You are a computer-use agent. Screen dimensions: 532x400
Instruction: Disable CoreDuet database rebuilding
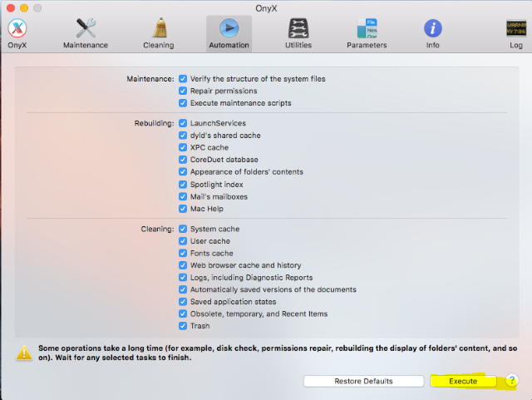point(183,160)
